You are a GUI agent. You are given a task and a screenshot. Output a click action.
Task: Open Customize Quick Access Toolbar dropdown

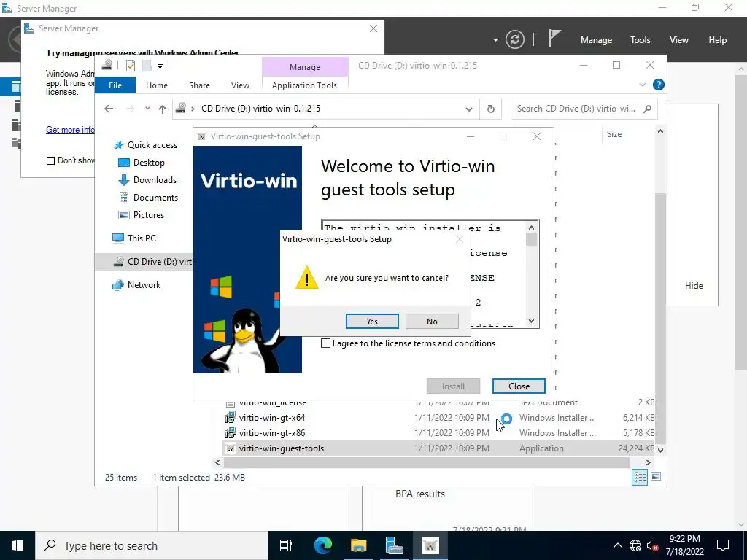160,66
